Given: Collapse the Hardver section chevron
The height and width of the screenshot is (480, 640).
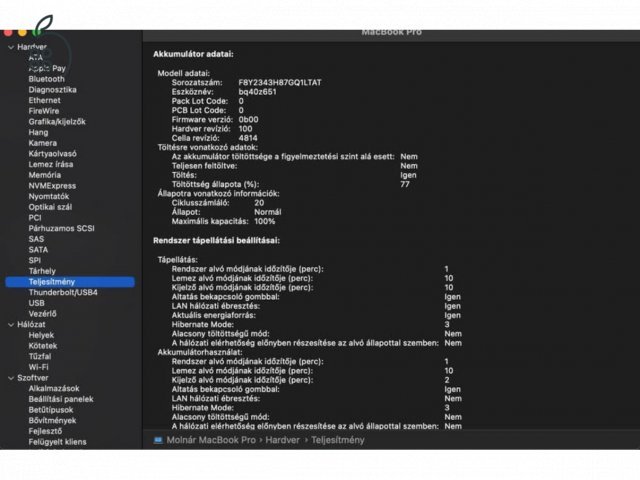Looking at the screenshot, I should pyautogui.click(x=11, y=47).
